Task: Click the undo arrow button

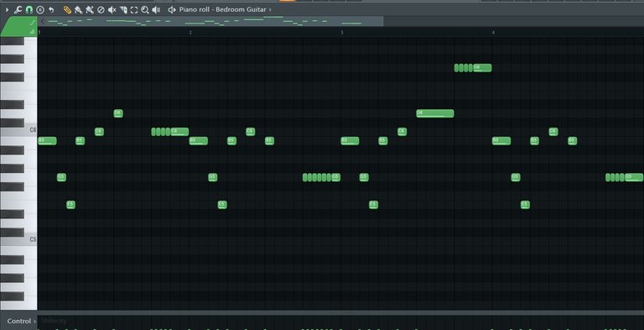Action: click(x=51, y=9)
